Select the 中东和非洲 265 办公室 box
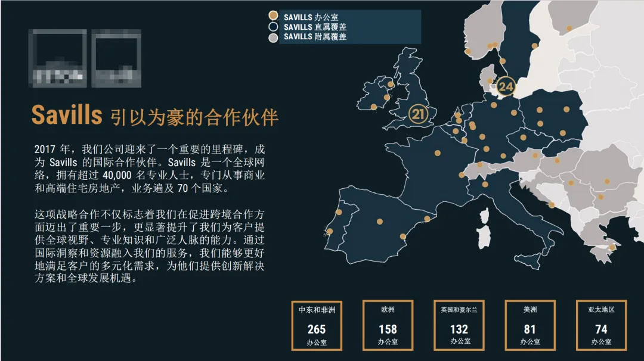This screenshot has width=644, height=361. point(317,326)
